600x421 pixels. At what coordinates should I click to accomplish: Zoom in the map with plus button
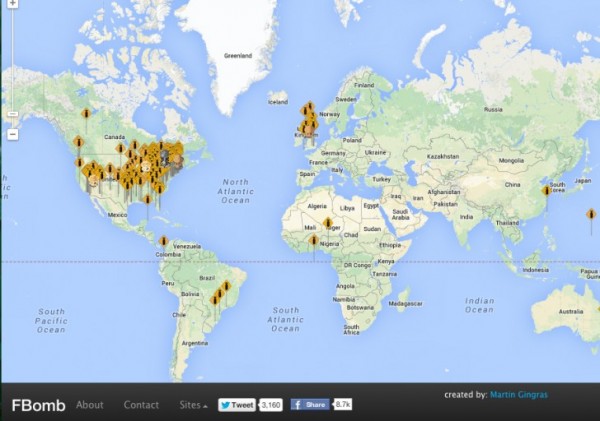pos(13,3)
